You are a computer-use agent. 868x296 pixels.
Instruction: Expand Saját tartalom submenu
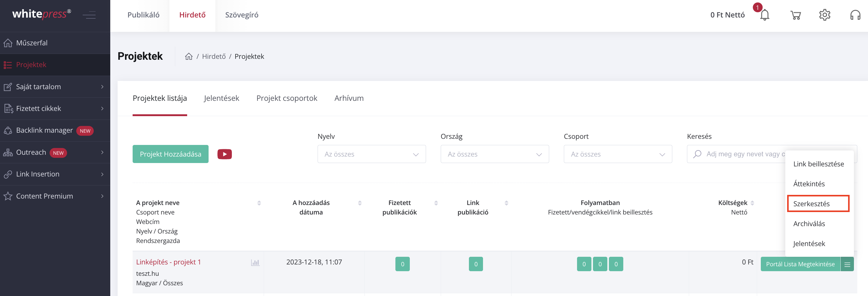(55, 87)
